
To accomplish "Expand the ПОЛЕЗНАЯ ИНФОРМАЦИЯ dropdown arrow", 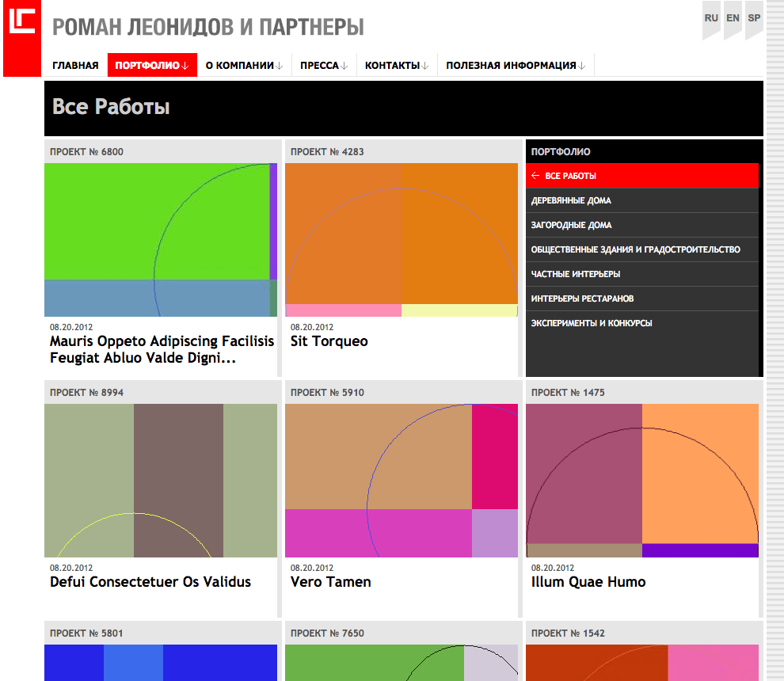I will 581,66.
